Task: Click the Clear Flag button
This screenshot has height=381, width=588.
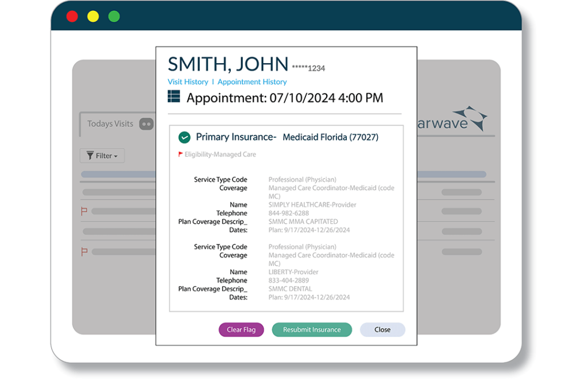Action: pos(241,329)
